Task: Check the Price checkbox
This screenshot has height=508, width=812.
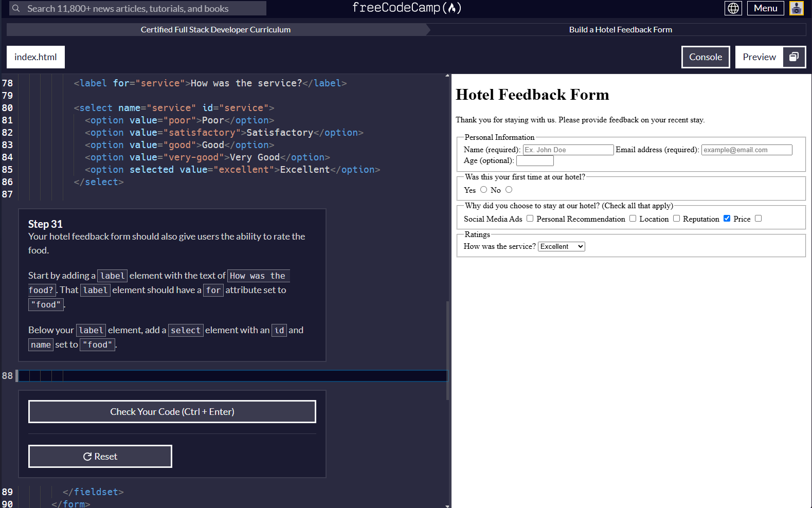Action: coord(758,219)
